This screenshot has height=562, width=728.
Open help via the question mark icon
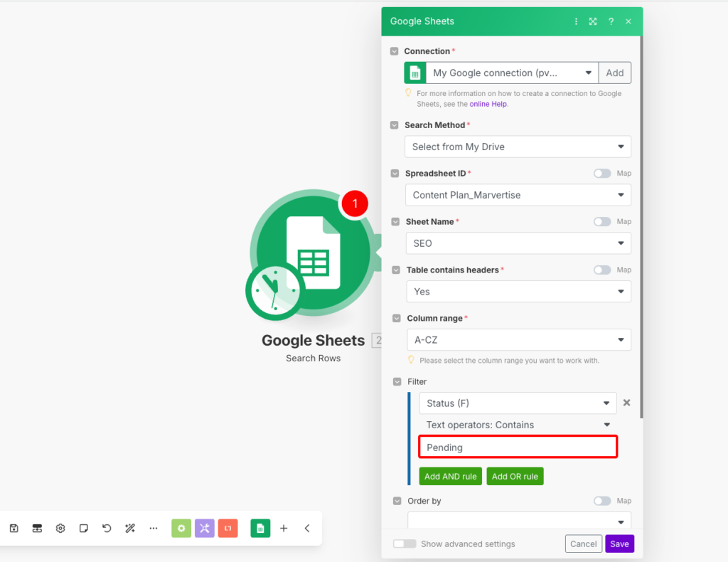click(611, 21)
